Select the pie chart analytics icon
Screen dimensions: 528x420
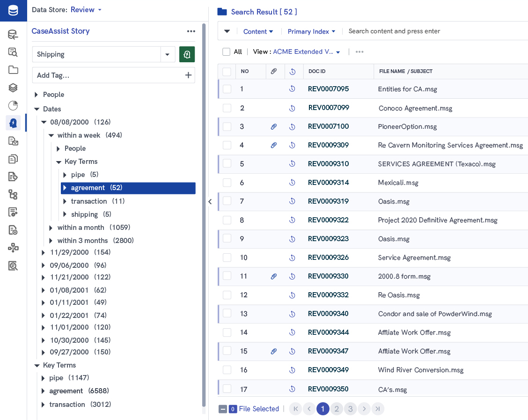[x=13, y=105]
